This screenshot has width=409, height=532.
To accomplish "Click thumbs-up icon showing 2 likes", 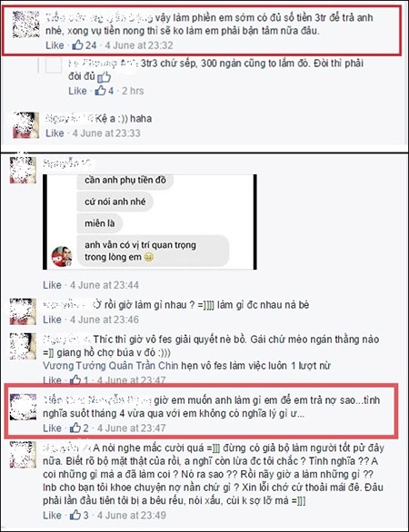I will click(75, 428).
